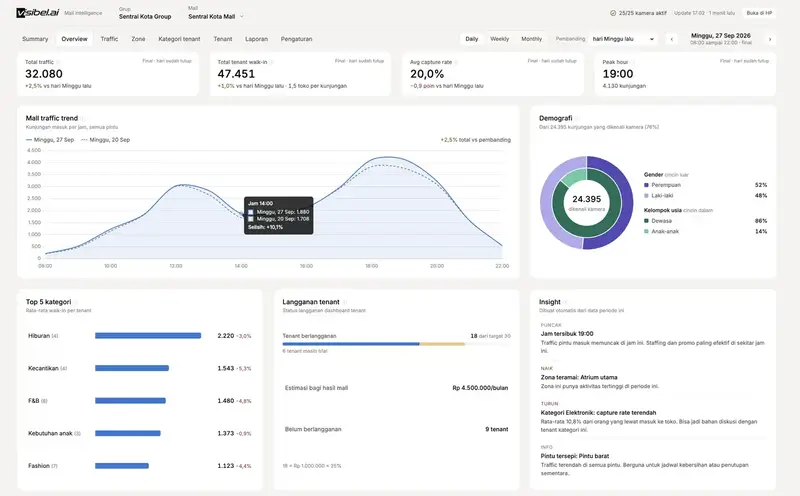Go to the next date with right arrow
This screenshot has width=800, height=496.
click(x=769, y=39)
